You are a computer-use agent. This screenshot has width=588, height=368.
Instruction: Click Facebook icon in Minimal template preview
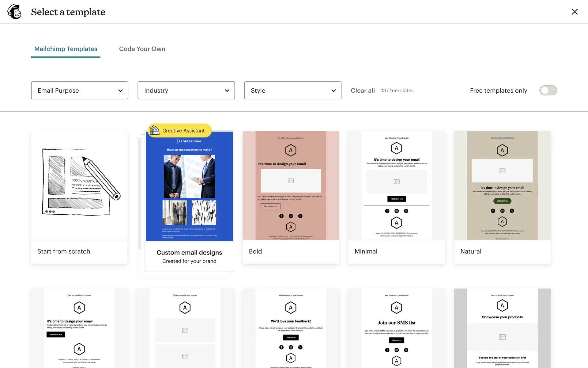tap(387, 211)
